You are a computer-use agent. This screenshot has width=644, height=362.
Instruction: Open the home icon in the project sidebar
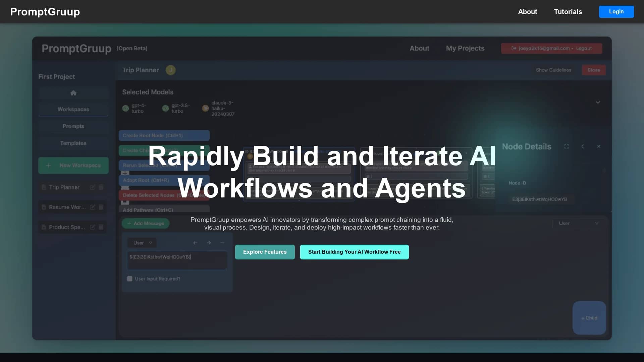pos(73,93)
